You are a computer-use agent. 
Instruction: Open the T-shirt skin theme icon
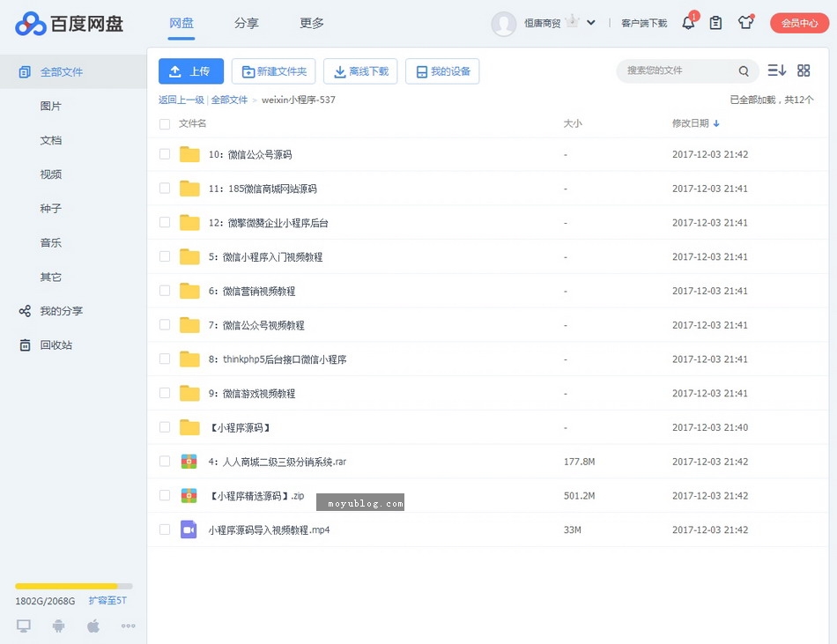click(745, 22)
